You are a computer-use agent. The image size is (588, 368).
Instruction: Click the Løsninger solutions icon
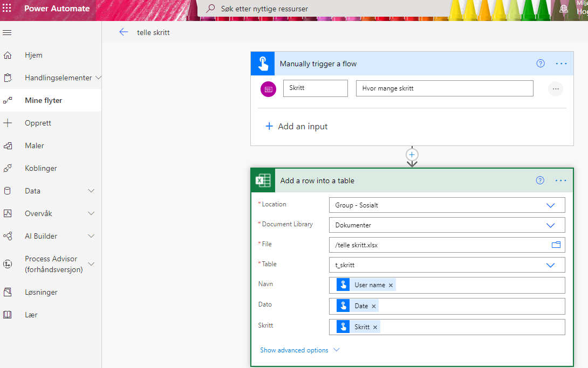(8, 293)
